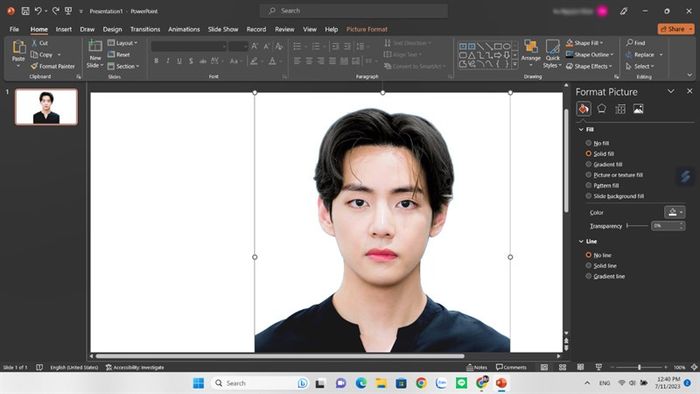This screenshot has height=394, width=700.
Task: Open the Insert ribbon tab
Action: 63,29
